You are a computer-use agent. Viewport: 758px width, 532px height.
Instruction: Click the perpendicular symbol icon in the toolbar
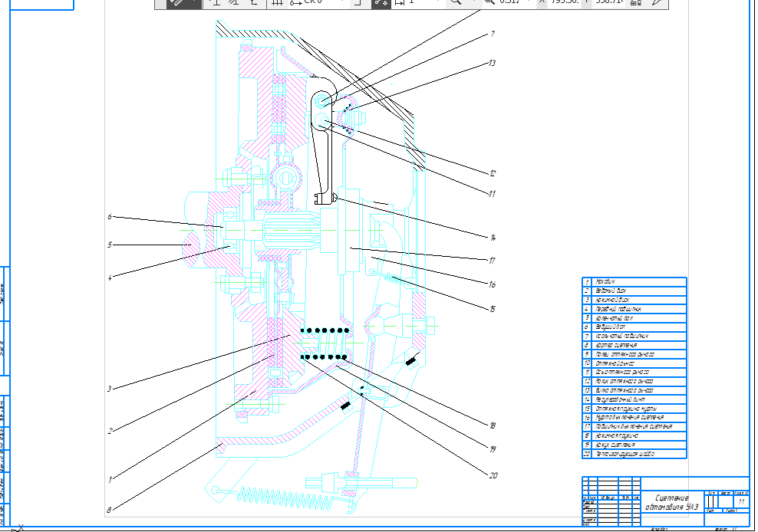(x=216, y=2)
